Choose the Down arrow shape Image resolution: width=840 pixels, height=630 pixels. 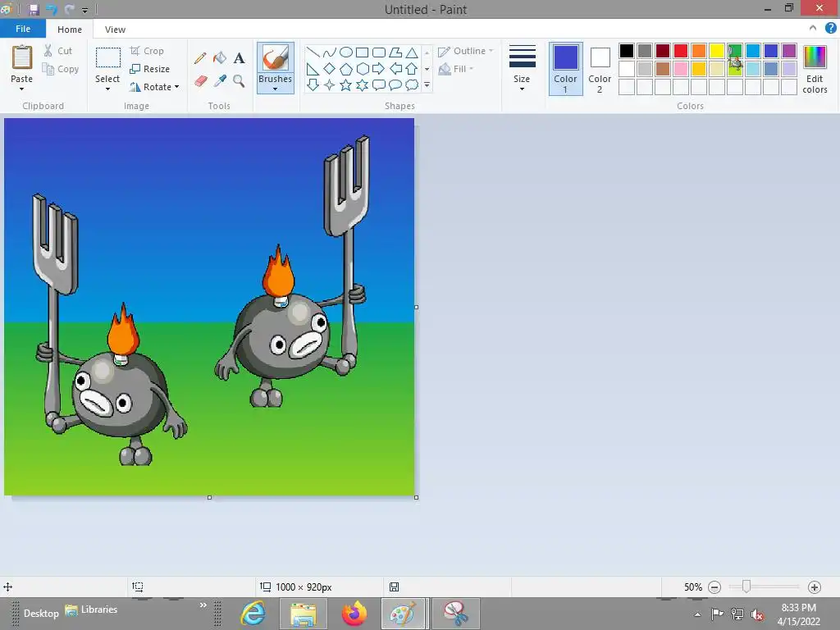coord(313,84)
